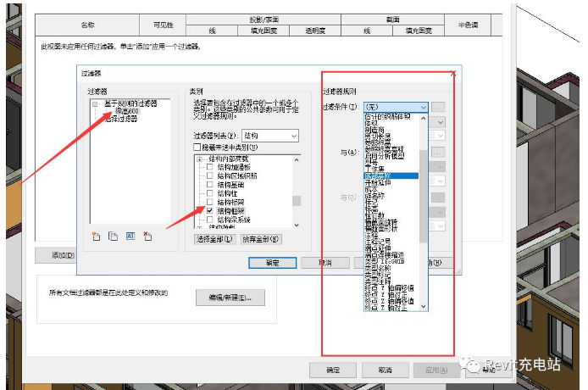Click the parameter dropdown scroll-down arrow
Image resolution: width=588 pixels, height=390 pixels.
coord(424,307)
